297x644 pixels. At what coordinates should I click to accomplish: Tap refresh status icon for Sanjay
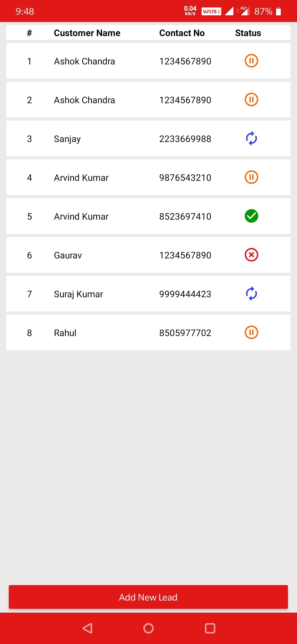pos(251,138)
